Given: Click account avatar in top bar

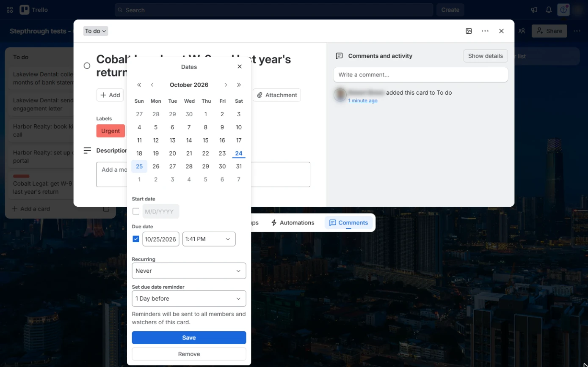Looking at the screenshot, I should 578,10.
